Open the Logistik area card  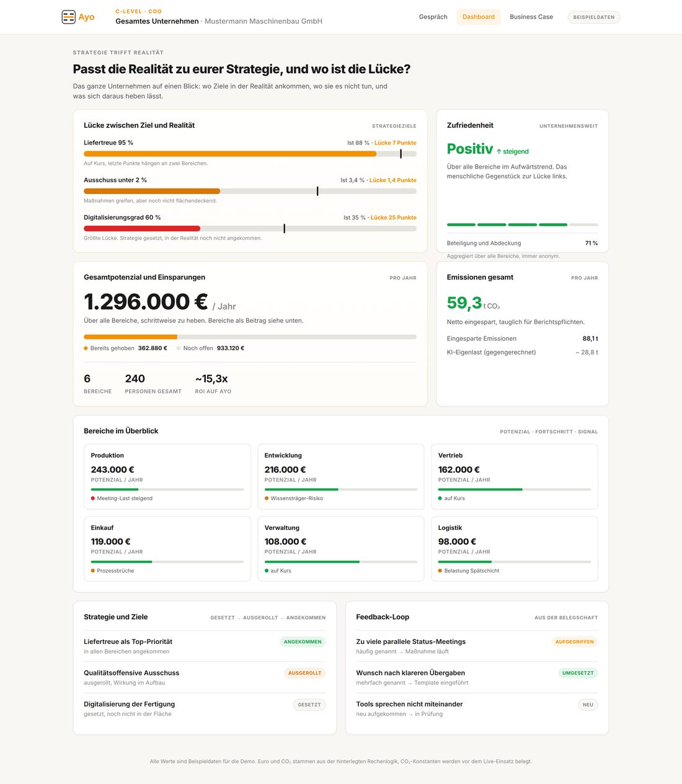515,549
